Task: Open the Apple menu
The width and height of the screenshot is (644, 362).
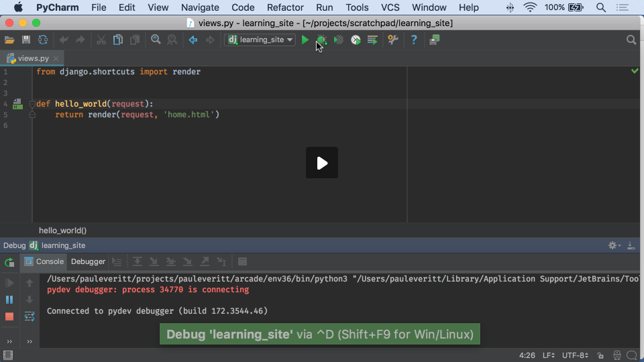Action: tap(18, 7)
